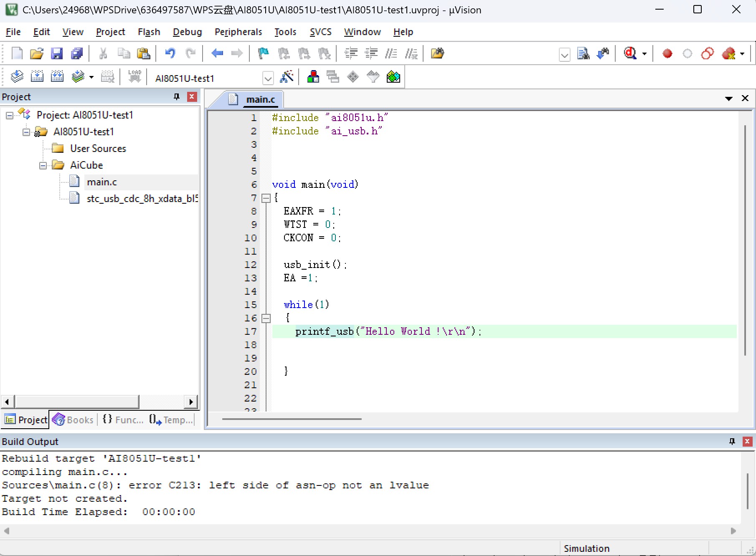Click the Download to flash LOAD icon
The height and width of the screenshot is (556, 756).
(x=134, y=77)
